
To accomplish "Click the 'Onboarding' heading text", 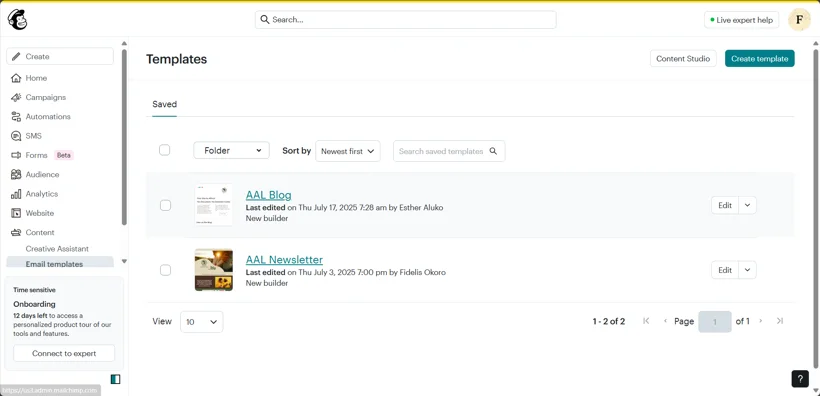I will click(34, 304).
